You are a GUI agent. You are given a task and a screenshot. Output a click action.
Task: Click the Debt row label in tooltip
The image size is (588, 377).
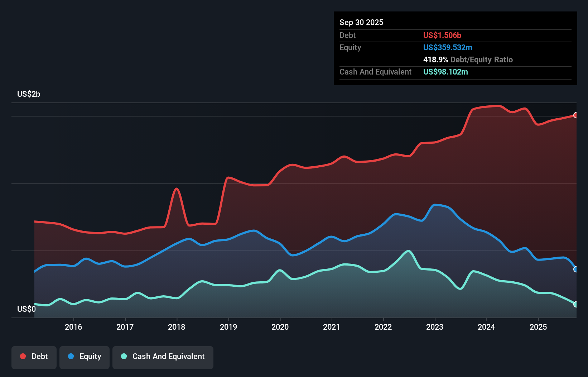point(347,35)
